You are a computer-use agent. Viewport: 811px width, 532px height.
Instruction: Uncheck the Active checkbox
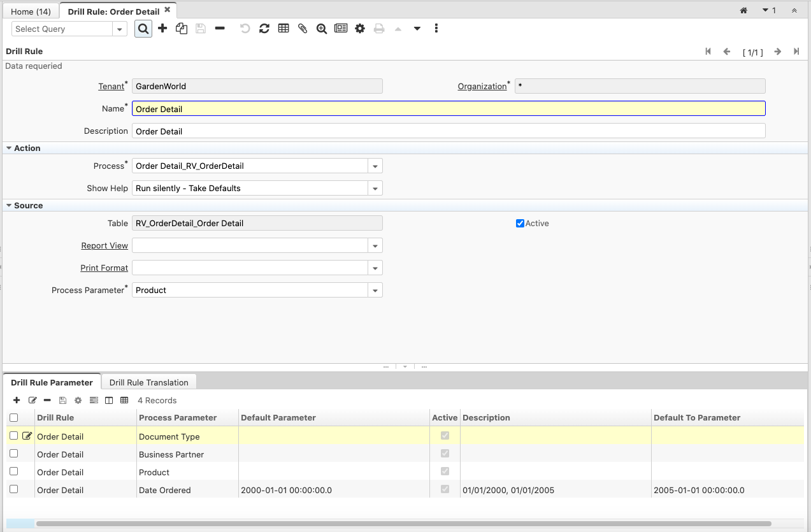[x=520, y=224]
